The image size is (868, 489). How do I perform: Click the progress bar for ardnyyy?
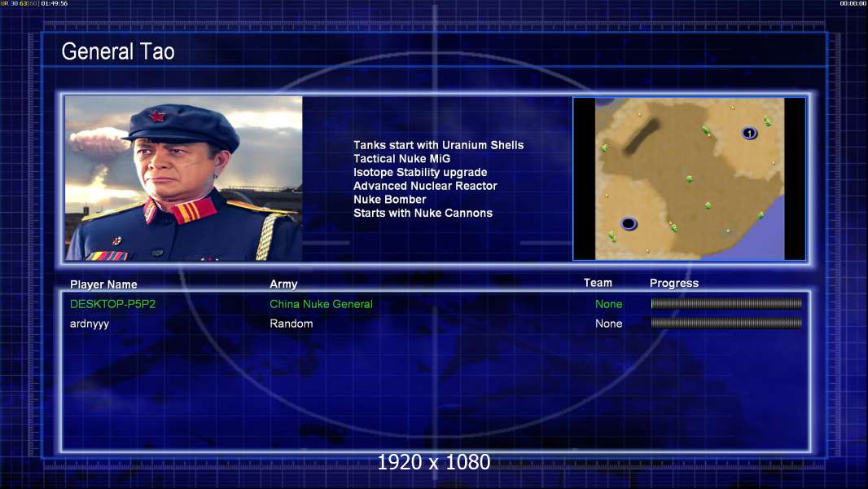click(x=726, y=323)
